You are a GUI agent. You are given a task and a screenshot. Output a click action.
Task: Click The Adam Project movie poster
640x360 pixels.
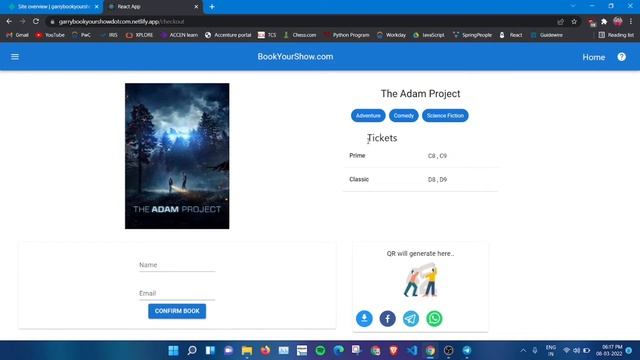pos(177,156)
